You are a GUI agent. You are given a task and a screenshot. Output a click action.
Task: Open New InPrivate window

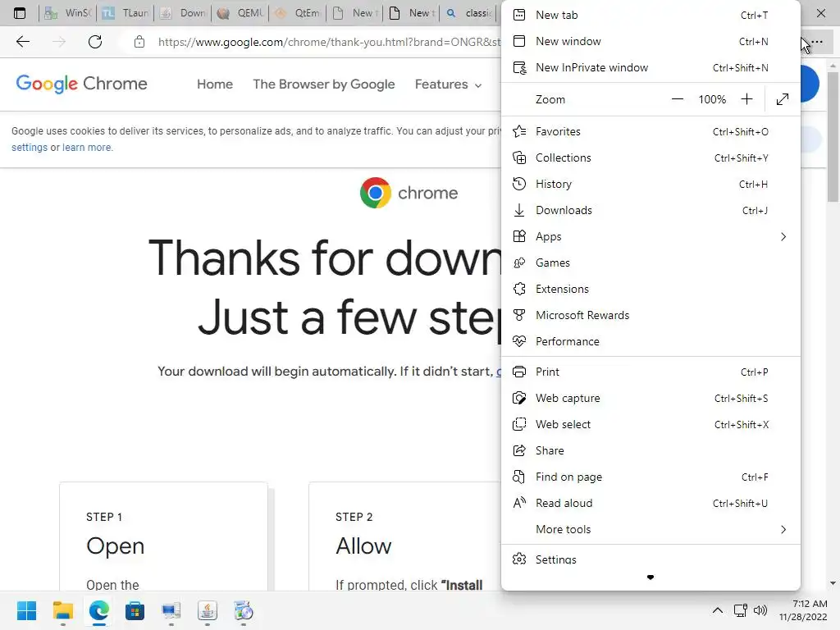pos(651,67)
